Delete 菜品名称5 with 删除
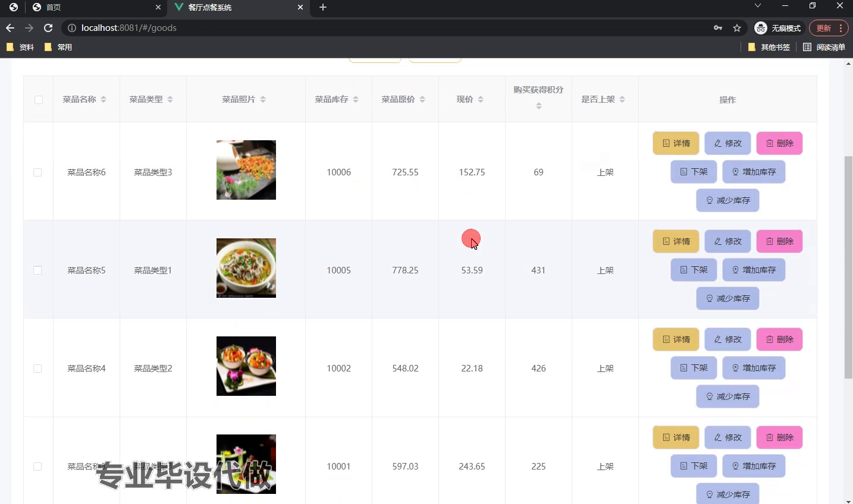853x504 pixels. pos(779,241)
